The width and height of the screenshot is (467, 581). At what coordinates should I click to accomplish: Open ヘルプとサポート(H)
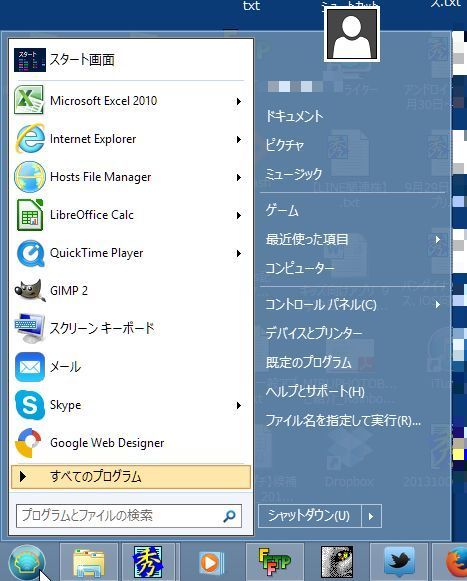click(x=315, y=391)
